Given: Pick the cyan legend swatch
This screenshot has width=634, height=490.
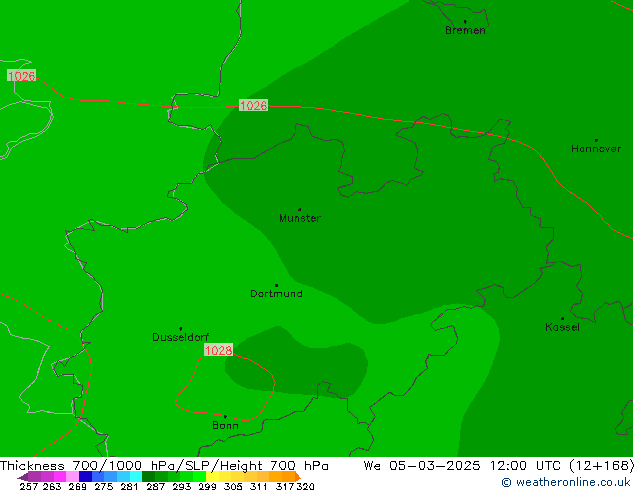Looking at the screenshot, I should coord(136,476).
